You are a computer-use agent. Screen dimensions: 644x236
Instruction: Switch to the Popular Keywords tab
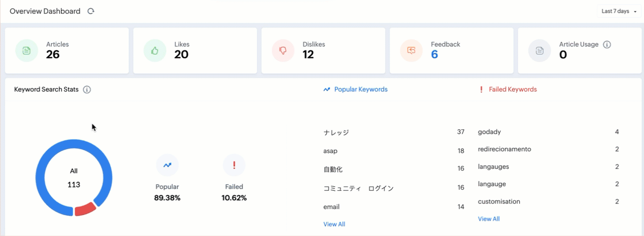click(356, 90)
